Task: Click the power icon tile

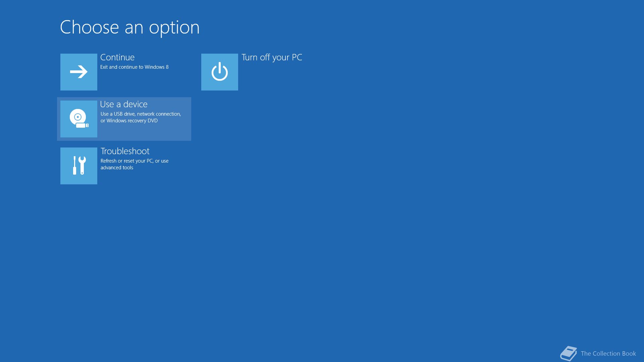Action: click(x=220, y=72)
